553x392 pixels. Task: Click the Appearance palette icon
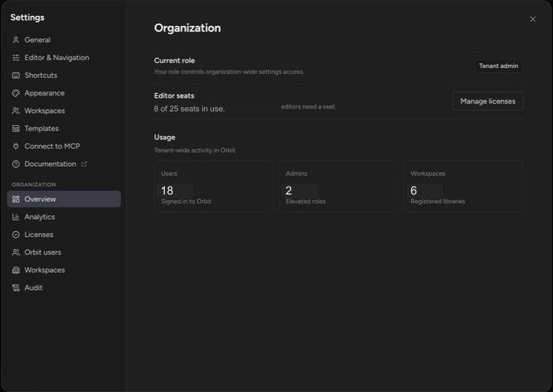pos(15,93)
